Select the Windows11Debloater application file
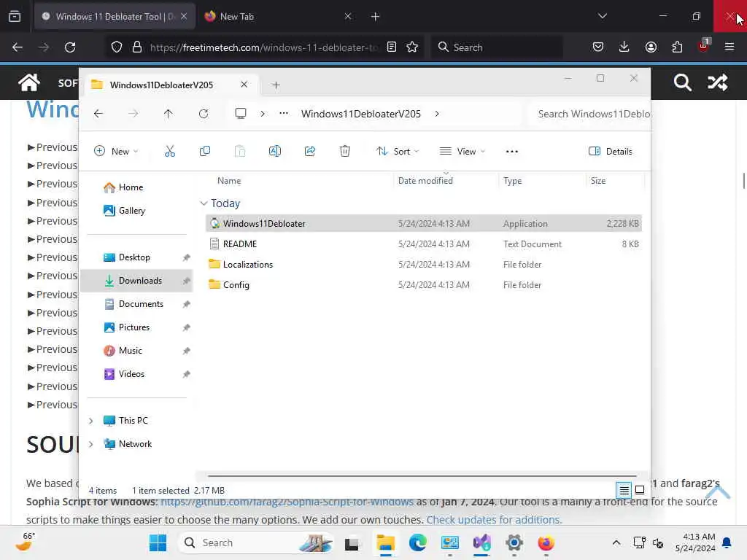Image resolution: width=747 pixels, height=560 pixels. tap(424, 223)
